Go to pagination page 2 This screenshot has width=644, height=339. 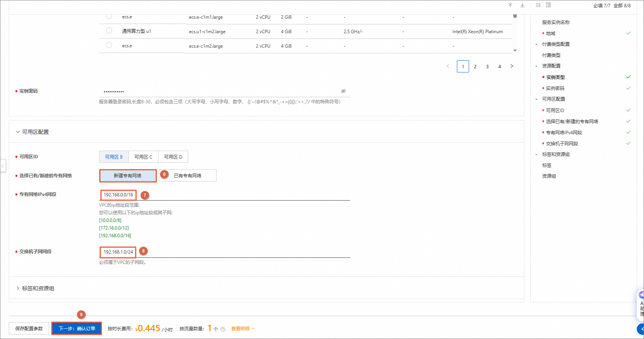pos(475,66)
